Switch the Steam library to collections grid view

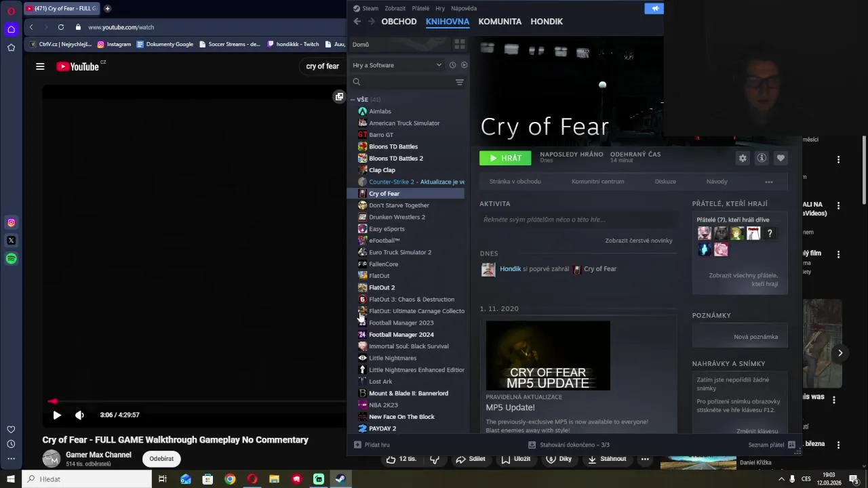coord(460,44)
